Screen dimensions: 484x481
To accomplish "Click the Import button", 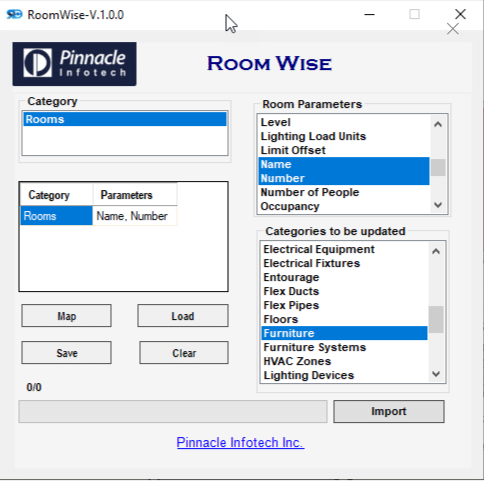I will (x=389, y=411).
